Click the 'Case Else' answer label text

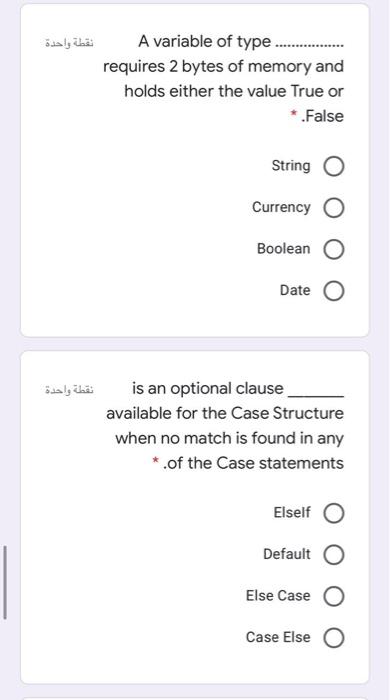278,637
